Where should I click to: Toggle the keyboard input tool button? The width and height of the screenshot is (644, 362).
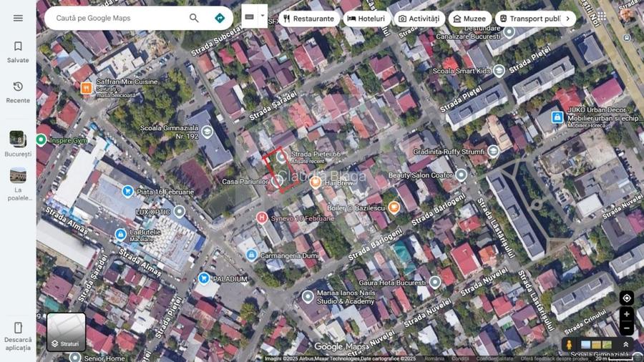pos(249,16)
